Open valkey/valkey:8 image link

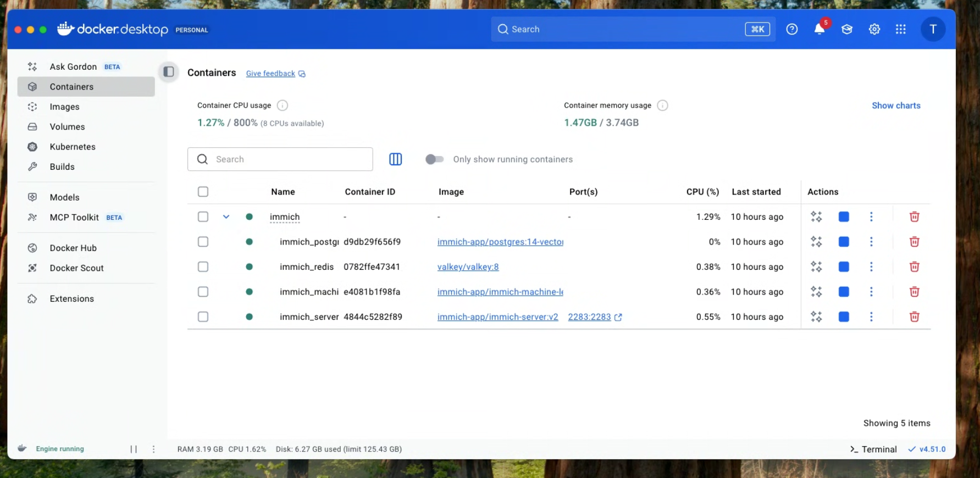(468, 267)
